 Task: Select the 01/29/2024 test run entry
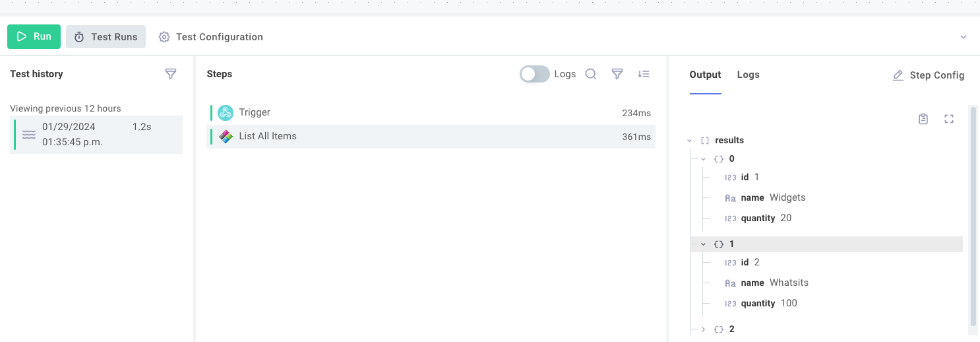(97, 135)
